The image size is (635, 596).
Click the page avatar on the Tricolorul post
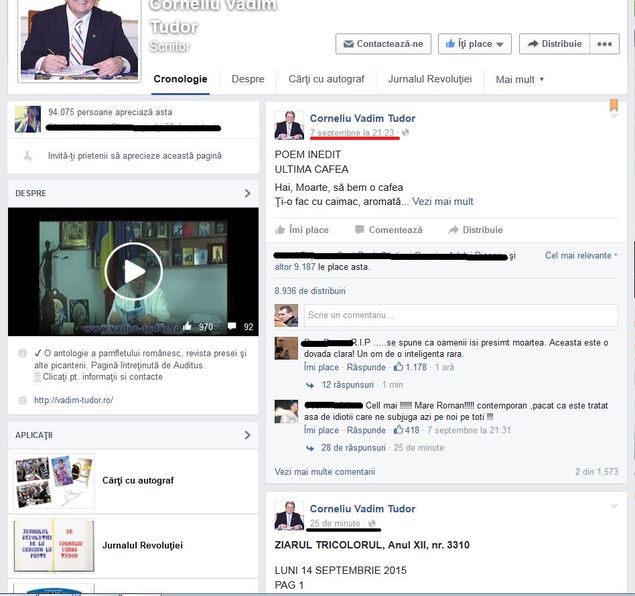(289, 515)
